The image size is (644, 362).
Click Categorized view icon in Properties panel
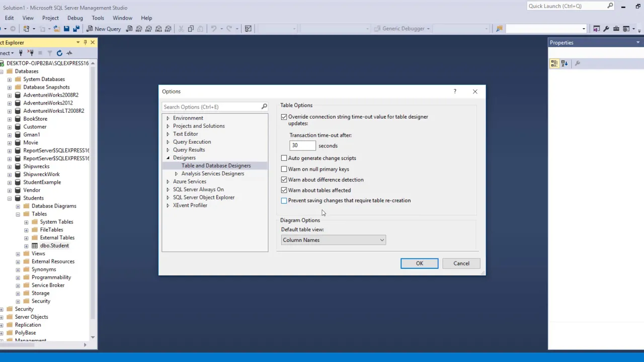[x=554, y=63]
